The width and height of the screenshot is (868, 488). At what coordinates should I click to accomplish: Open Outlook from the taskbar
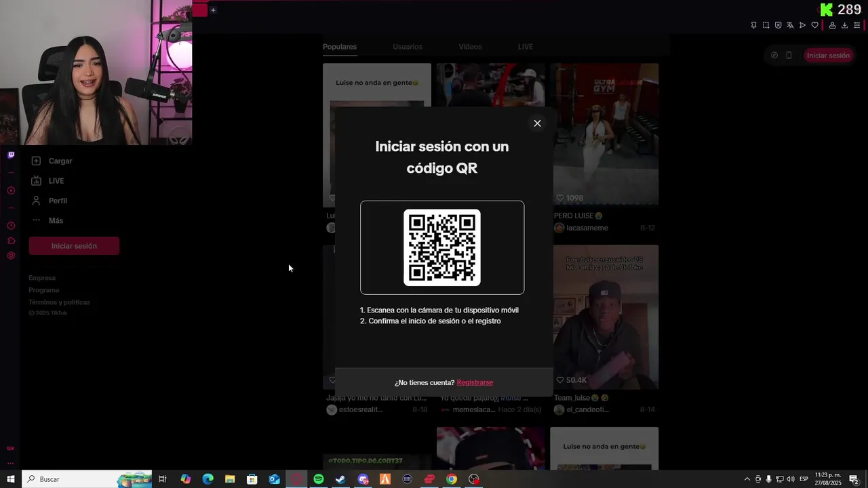point(275,479)
